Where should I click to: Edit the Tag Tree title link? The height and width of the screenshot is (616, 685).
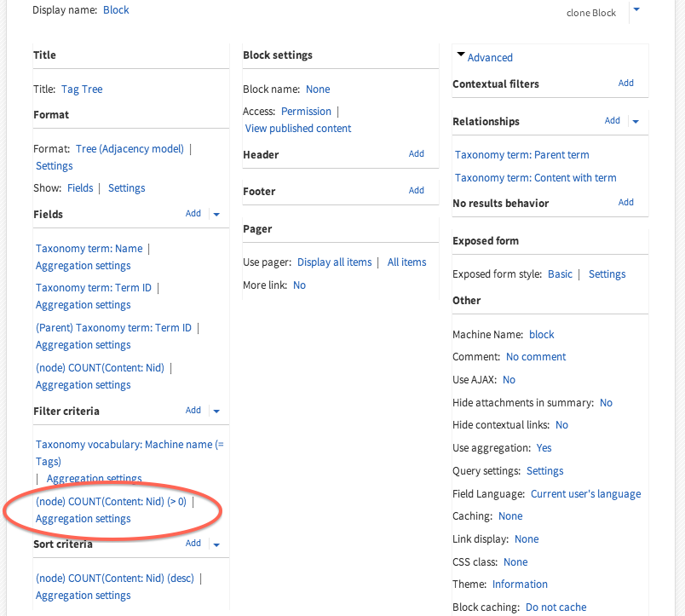pyautogui.click(x=82, y=89)
